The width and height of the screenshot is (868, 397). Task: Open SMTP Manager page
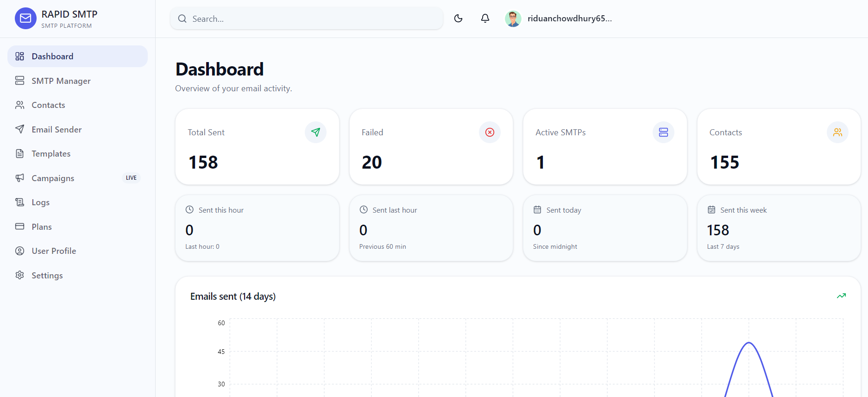pos(78,81)
